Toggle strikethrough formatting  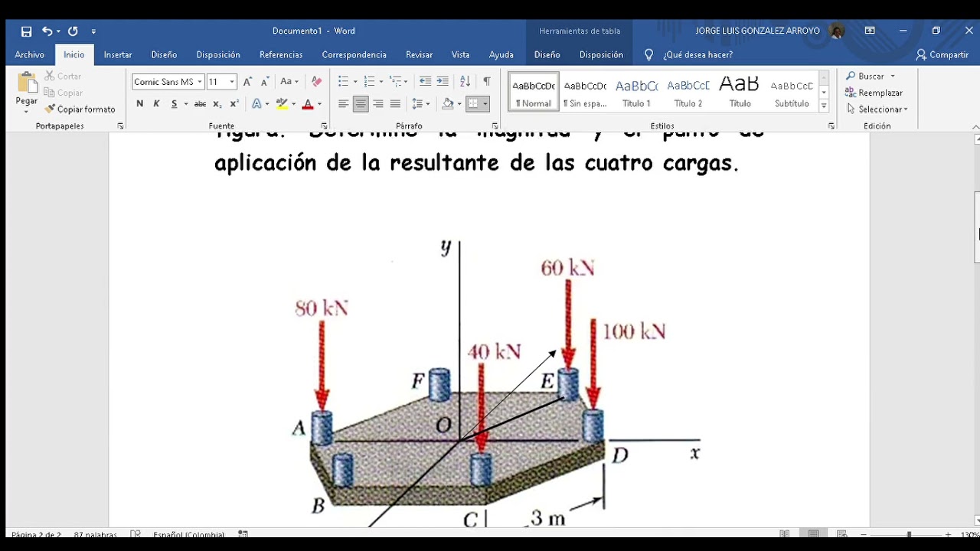[200, 104]
